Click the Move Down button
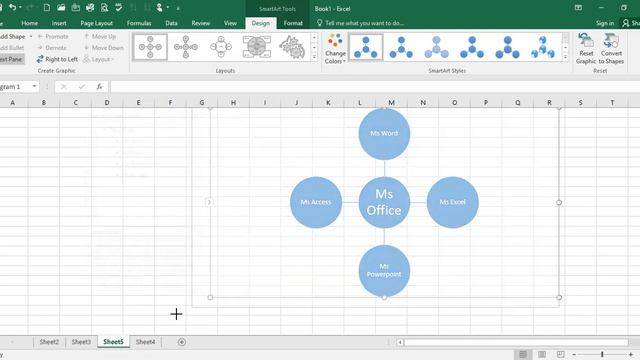This screenshot has height=360, width=640. coord(104,48)
